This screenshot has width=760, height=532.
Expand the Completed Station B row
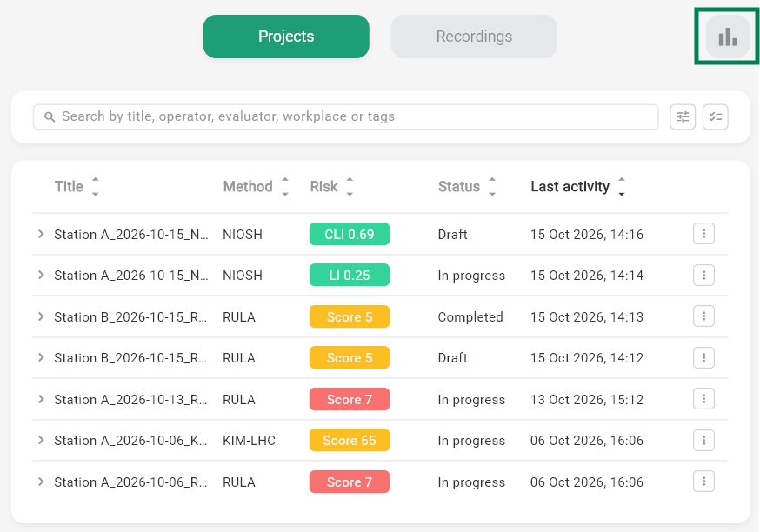coord(41,316)
